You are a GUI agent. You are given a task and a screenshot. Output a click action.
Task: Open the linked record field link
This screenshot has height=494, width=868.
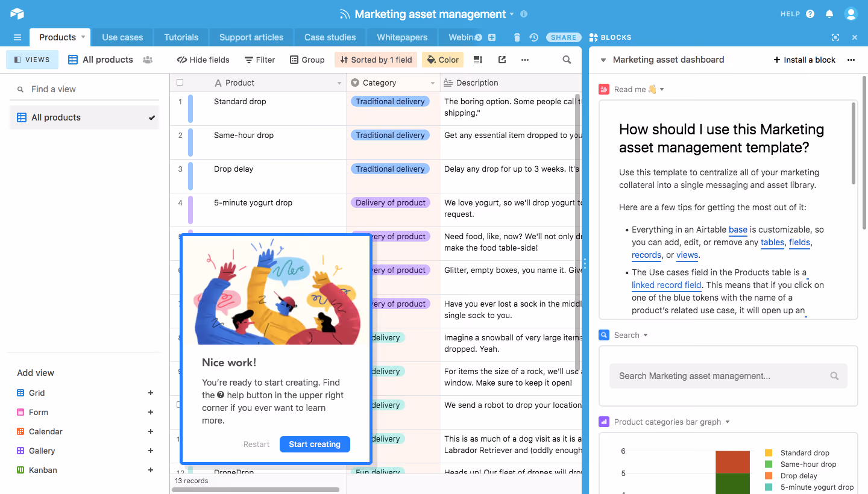667,285
